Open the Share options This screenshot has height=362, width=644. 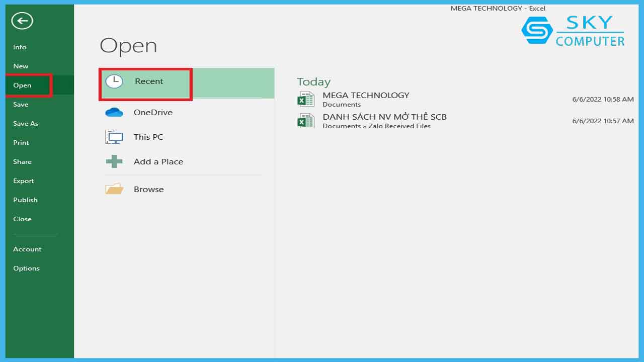tap(22, 161)
